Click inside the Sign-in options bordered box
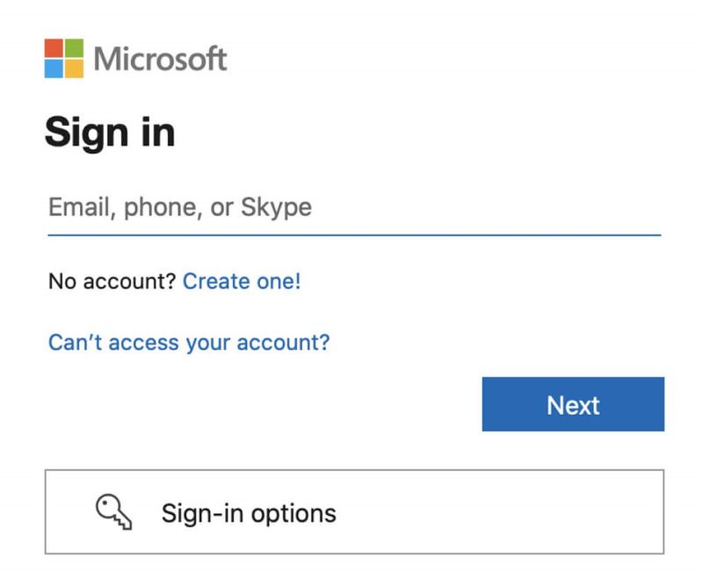This screenshot has height=588, width=703. click(351, 514)
